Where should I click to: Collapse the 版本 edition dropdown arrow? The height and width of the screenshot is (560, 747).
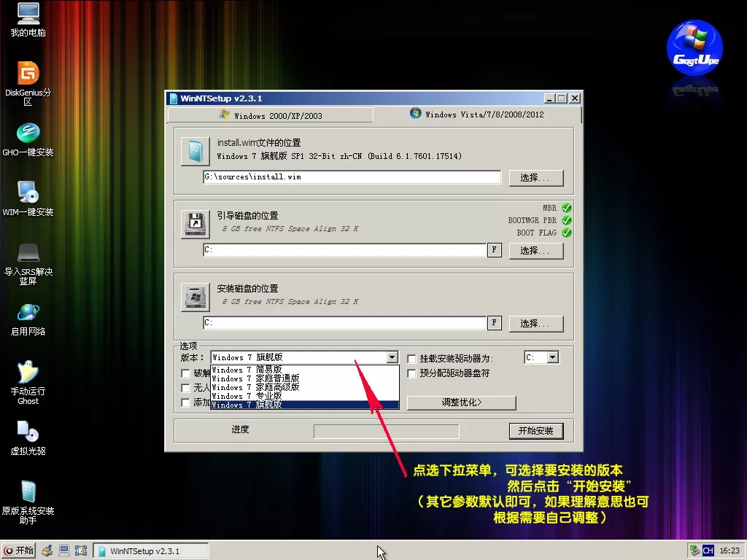(x=392, y=357)
